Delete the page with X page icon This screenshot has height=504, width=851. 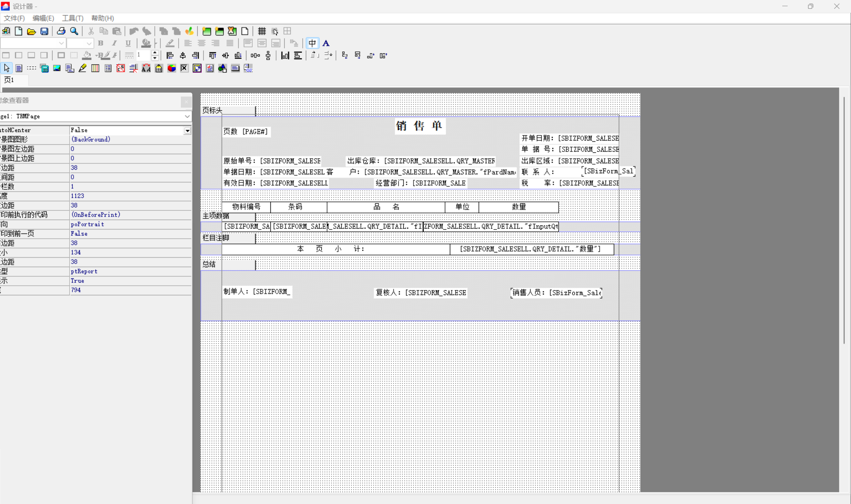pyautogui.click(x=232, y=31)
